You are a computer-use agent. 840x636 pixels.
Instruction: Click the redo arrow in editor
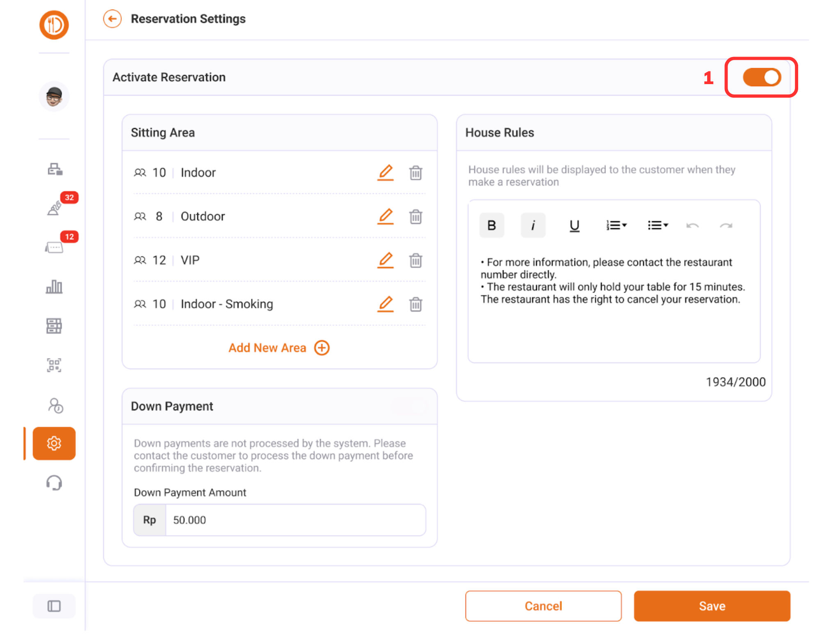pyautogui.click(x=726, y=225)
